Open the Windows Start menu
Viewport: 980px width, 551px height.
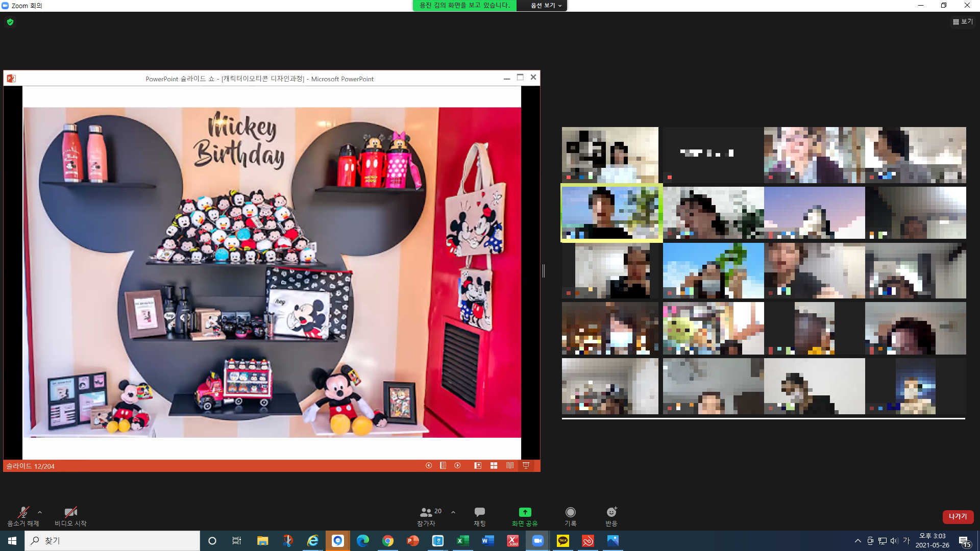(x=12, y=541)
